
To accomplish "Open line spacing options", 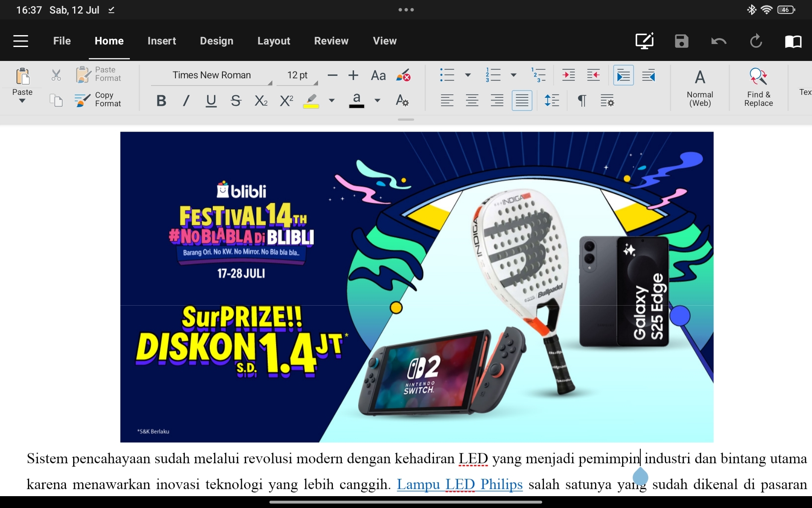I will 551,101.
